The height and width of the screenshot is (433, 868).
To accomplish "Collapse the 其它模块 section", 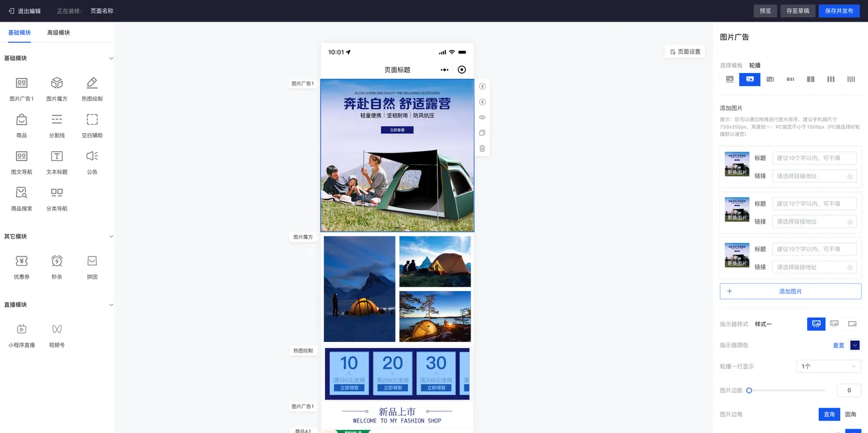I will [x=111, y=237].
